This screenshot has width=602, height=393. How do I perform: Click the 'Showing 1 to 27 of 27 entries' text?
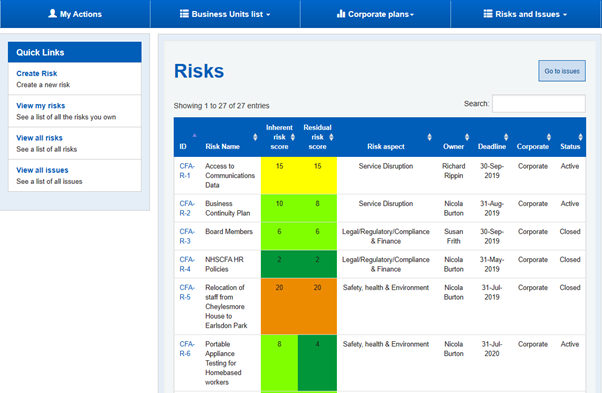221,106
